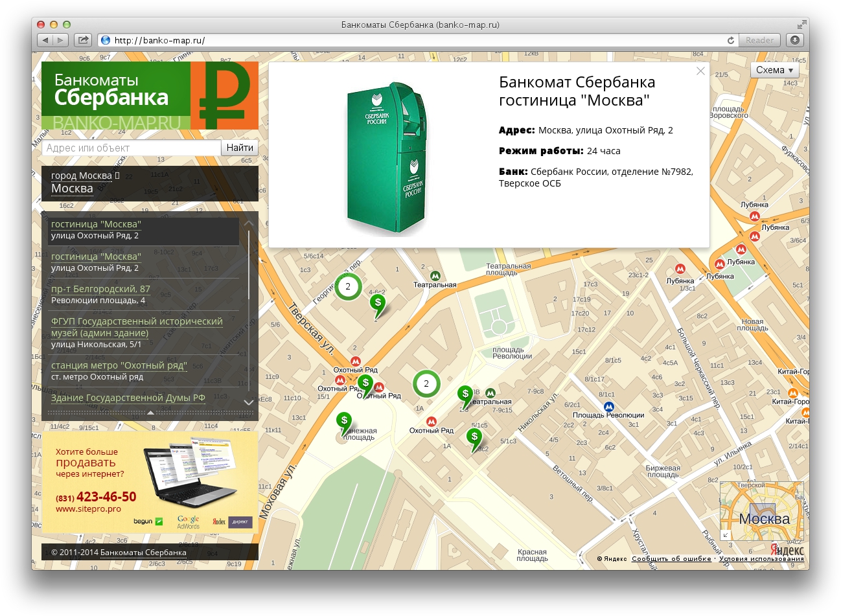Screen dimensions: 841x616
Task: Click the Новая площадь map label
Action: 752,325
